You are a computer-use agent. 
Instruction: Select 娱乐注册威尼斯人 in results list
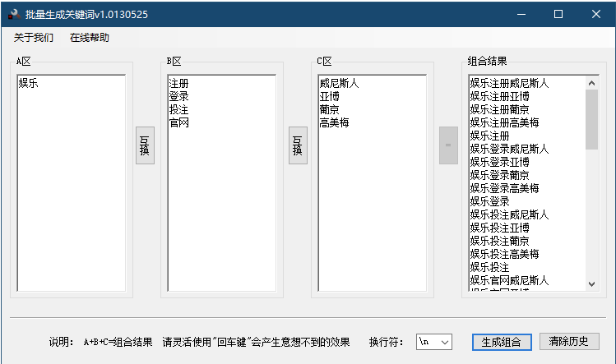point(509,84)
